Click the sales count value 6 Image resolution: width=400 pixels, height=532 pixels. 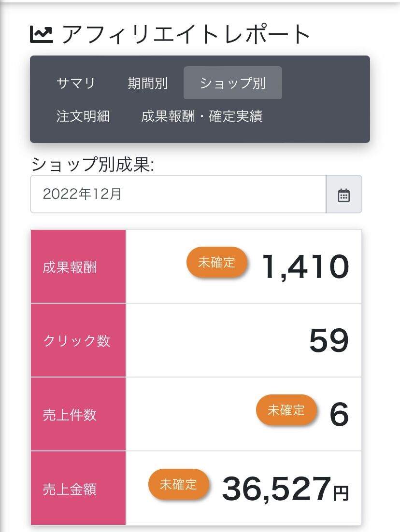[x=339, y=415]
